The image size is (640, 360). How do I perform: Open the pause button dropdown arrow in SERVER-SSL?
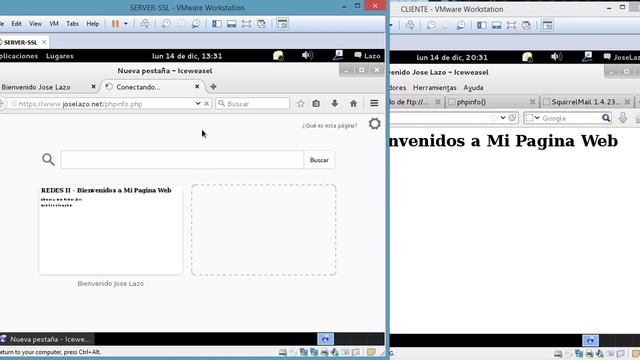point(126,24)
